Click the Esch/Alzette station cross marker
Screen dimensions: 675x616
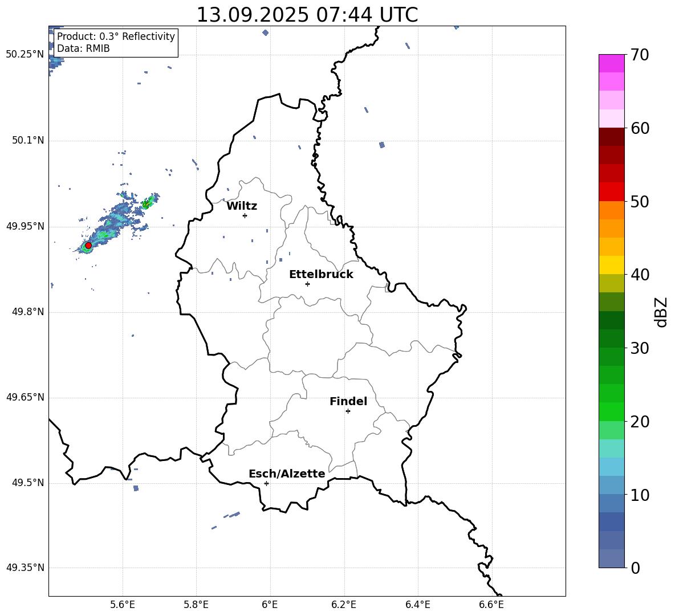(x=266, y=483)
